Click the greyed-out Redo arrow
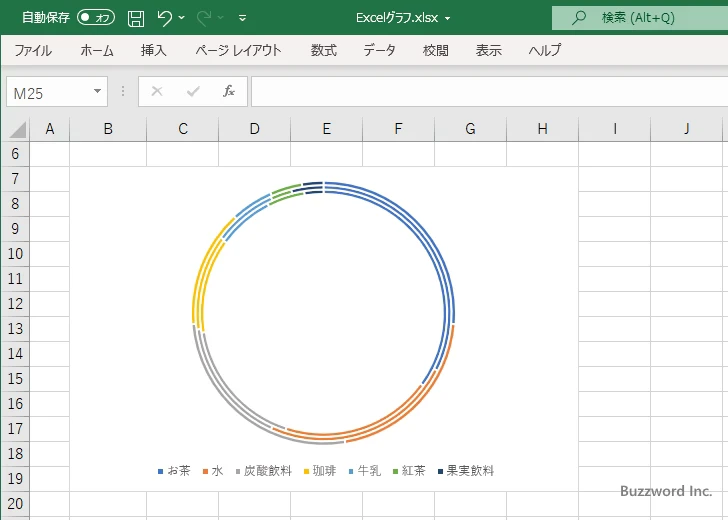Screen dimensions: 728x520 tap(204, 18)
